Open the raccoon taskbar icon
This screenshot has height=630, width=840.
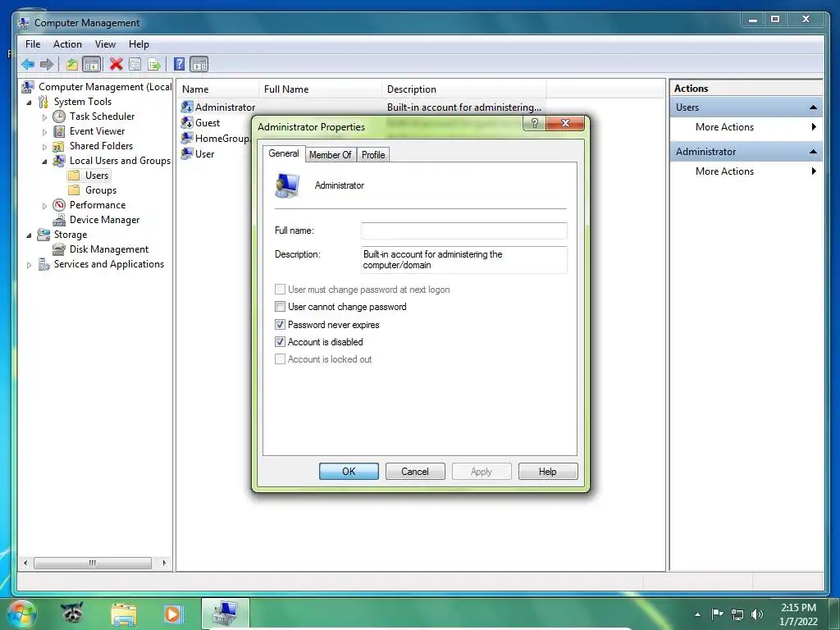tap(72, 614)
